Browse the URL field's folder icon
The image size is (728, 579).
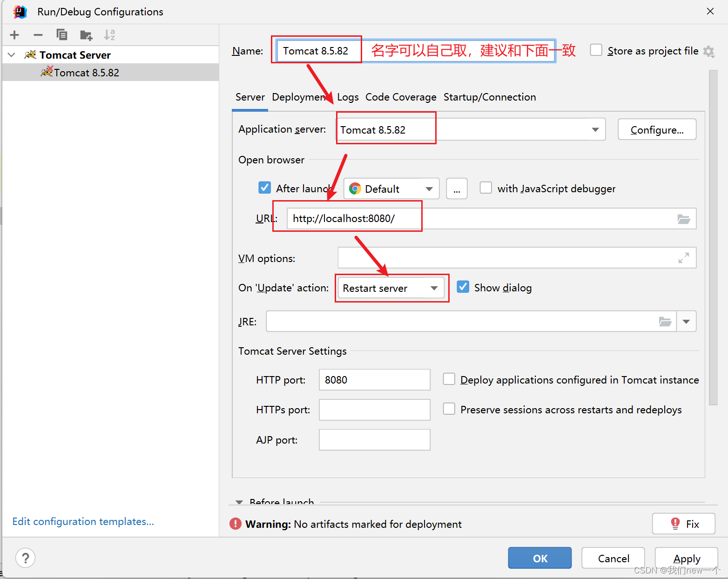[x=683, y=219]
